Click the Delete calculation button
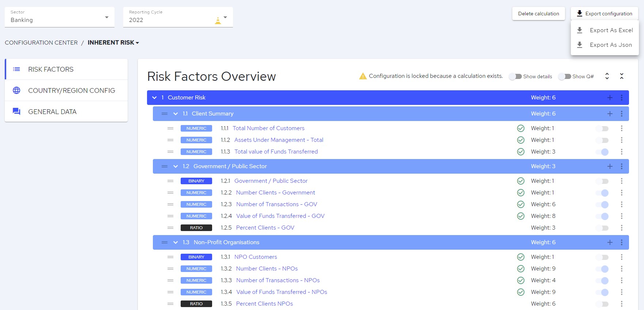 click(538, 14)
